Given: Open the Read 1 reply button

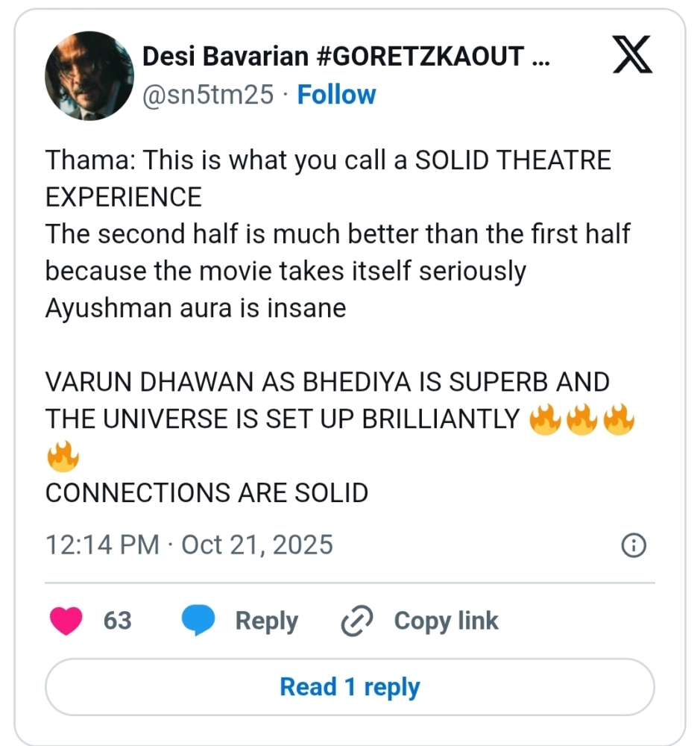Looking at the screenshot, I should point(350,687).
